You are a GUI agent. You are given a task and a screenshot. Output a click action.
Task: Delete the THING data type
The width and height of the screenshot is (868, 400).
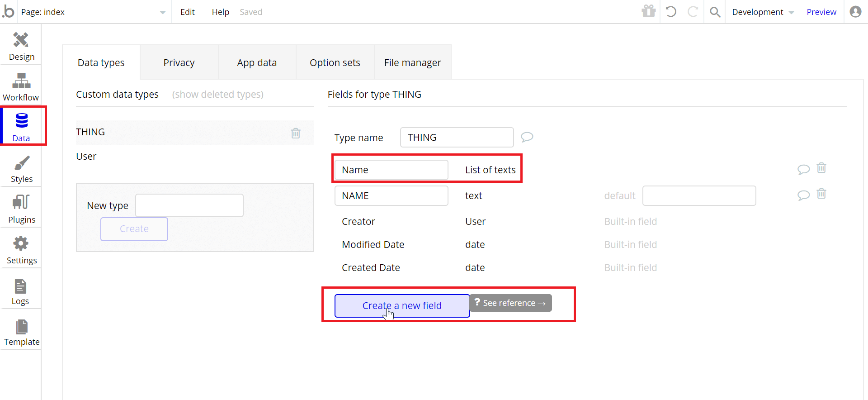[x=296, y=133]
